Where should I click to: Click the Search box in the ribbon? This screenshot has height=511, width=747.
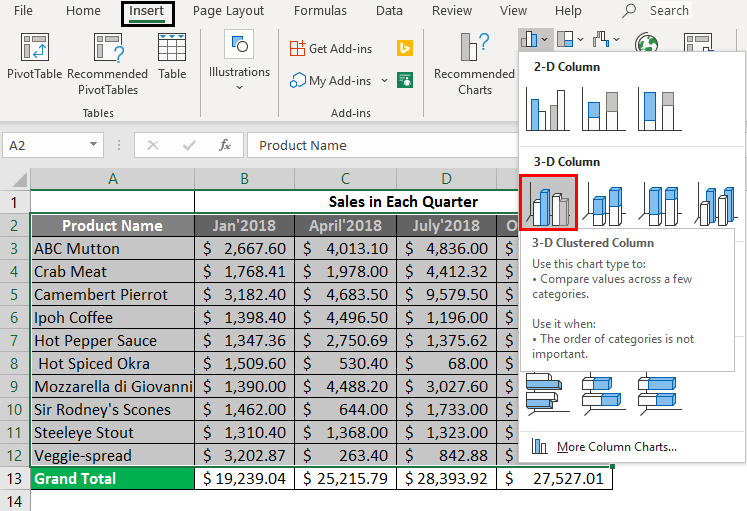point(669,10)
